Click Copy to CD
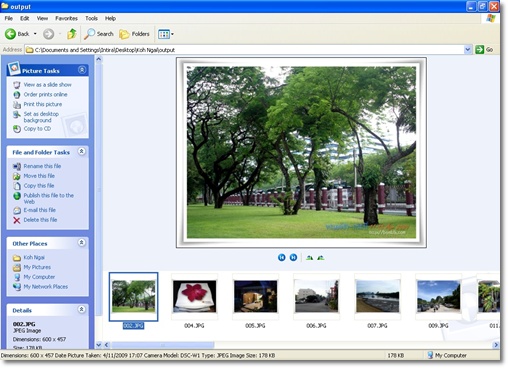This screenshot has height=368, width=508. 37,128
